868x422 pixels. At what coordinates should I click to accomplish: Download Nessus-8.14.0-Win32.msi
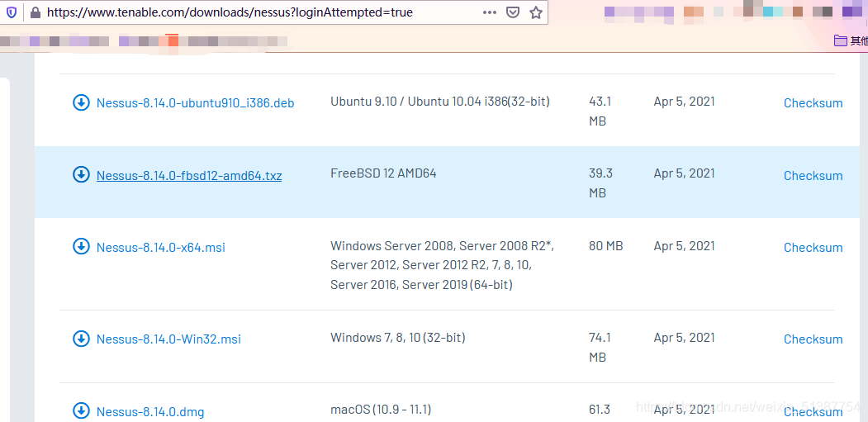coord(168,339)
